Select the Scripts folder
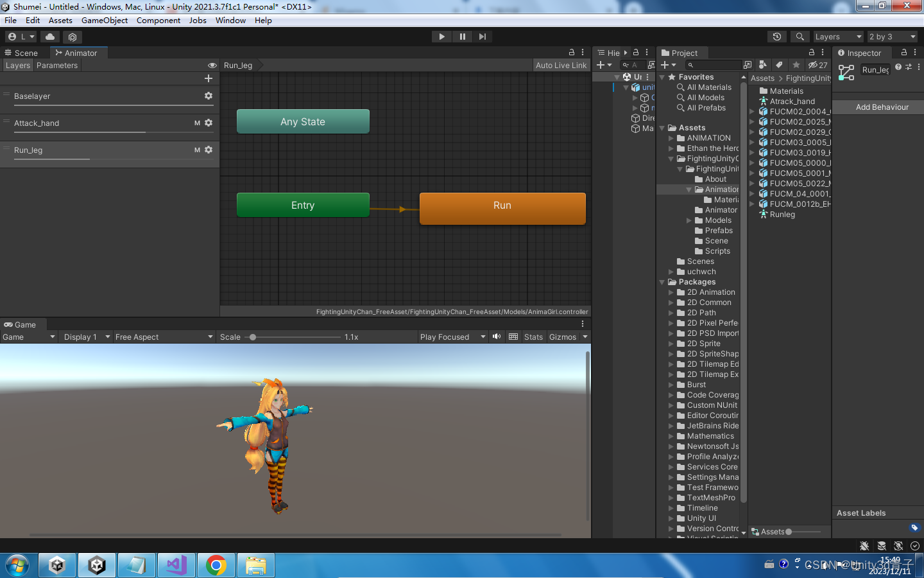This screenshot has width=924, height=578. [x=712, y=251]
